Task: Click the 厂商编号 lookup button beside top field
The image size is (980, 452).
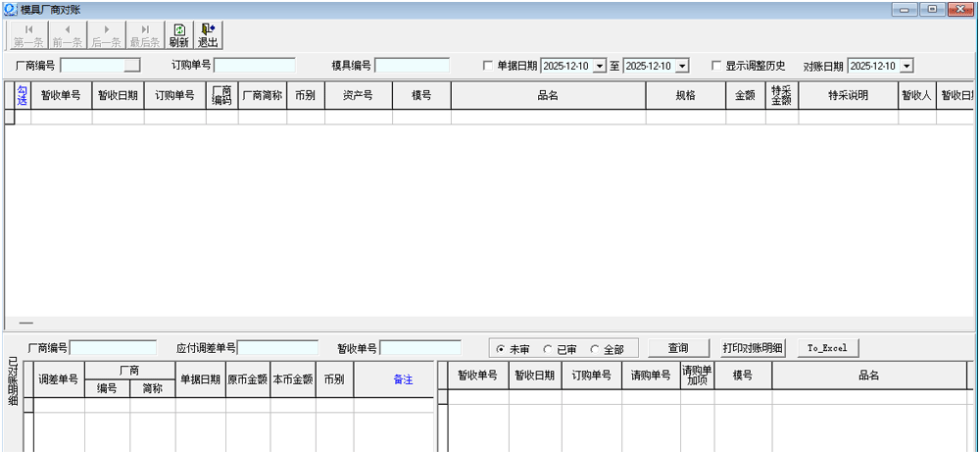Action: (x=132, y=66)
